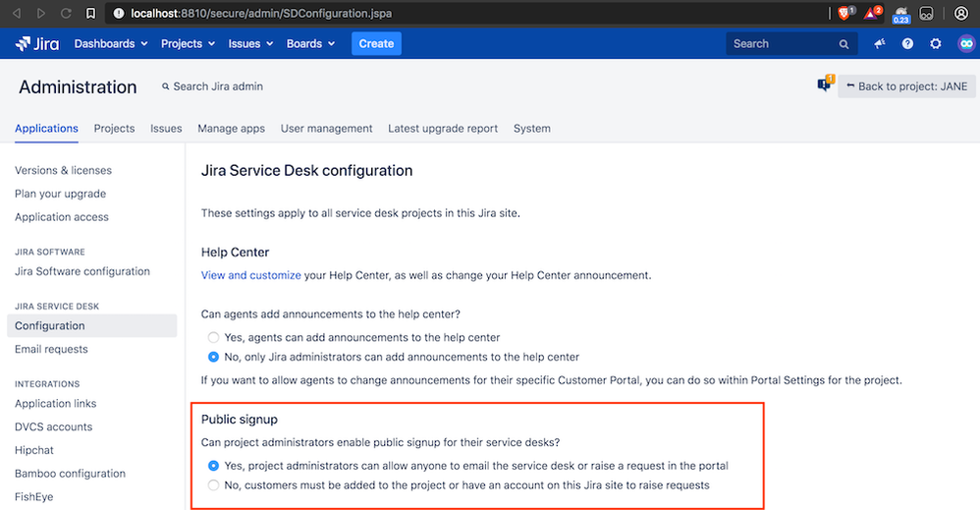Open Brave Rewards triangle icon
Image resolution: width=980 pixels, height=510 pixels.
click(873, 13)
